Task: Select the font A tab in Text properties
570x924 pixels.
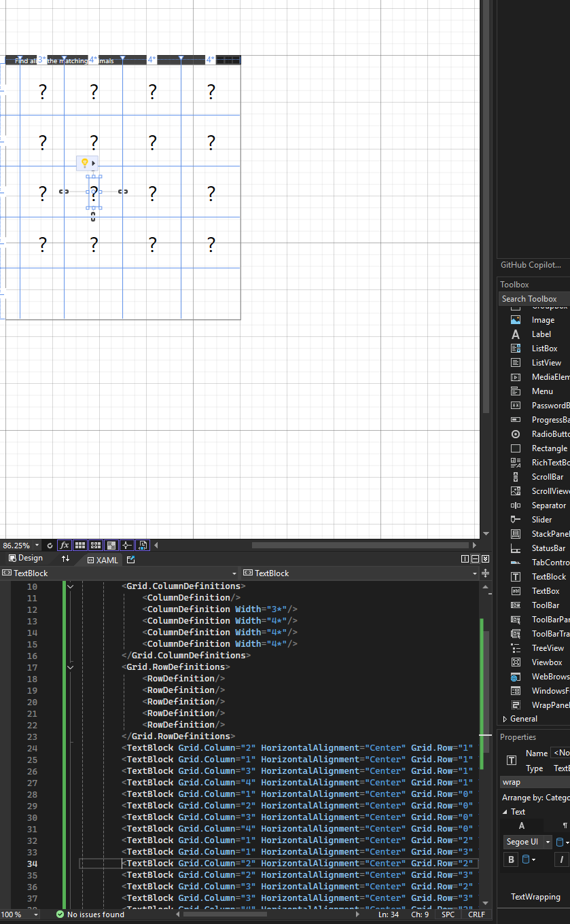Action: pos(522,826)
